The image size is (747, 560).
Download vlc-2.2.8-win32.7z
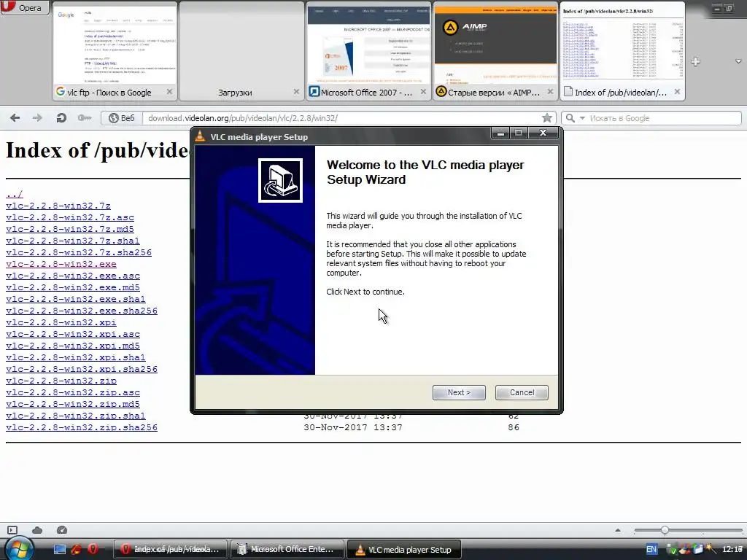point(58,206)
